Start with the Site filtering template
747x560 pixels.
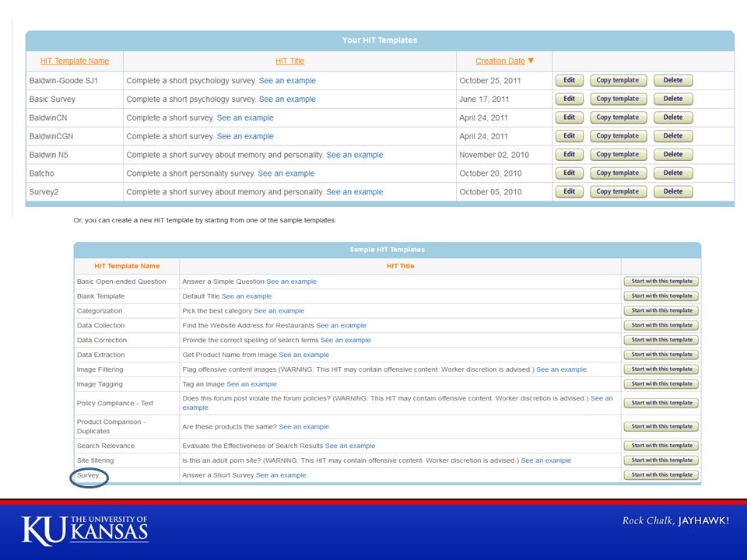[x=661, y=461]
